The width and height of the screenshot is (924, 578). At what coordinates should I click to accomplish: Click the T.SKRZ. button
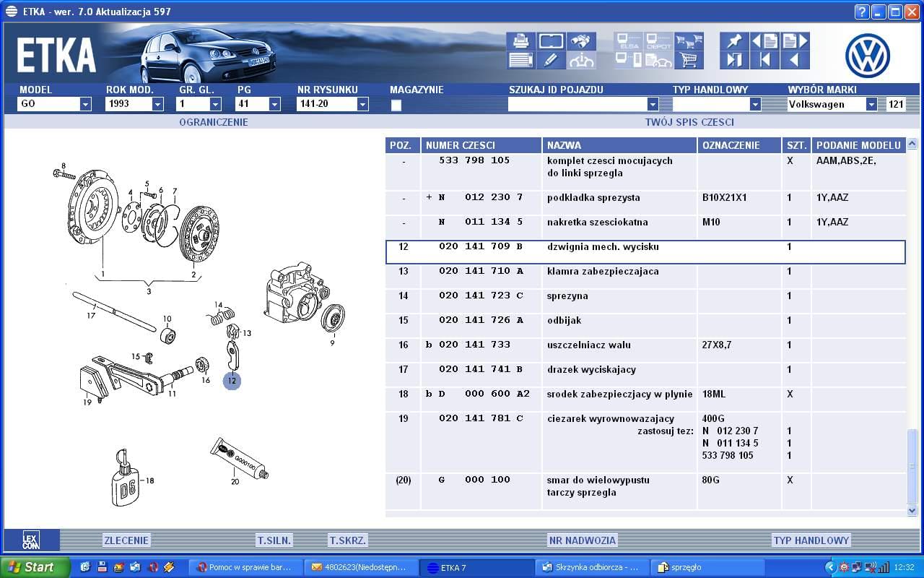[x=348, y=540]
